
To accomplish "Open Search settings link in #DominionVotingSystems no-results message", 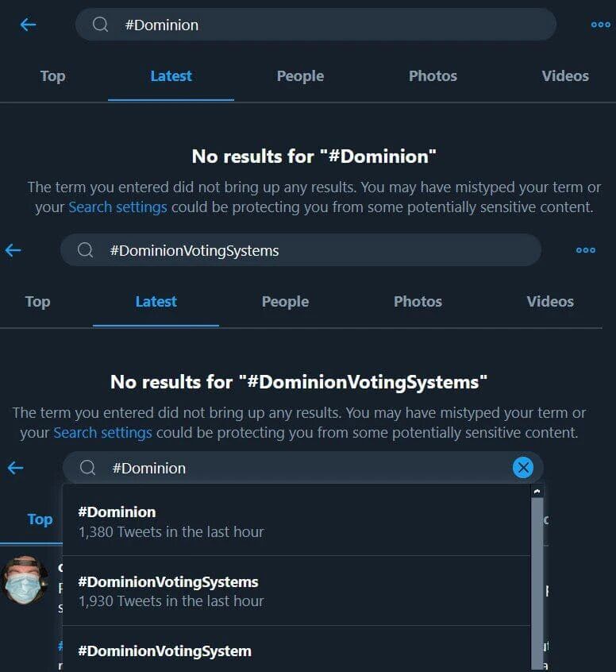I will [102, 433].
